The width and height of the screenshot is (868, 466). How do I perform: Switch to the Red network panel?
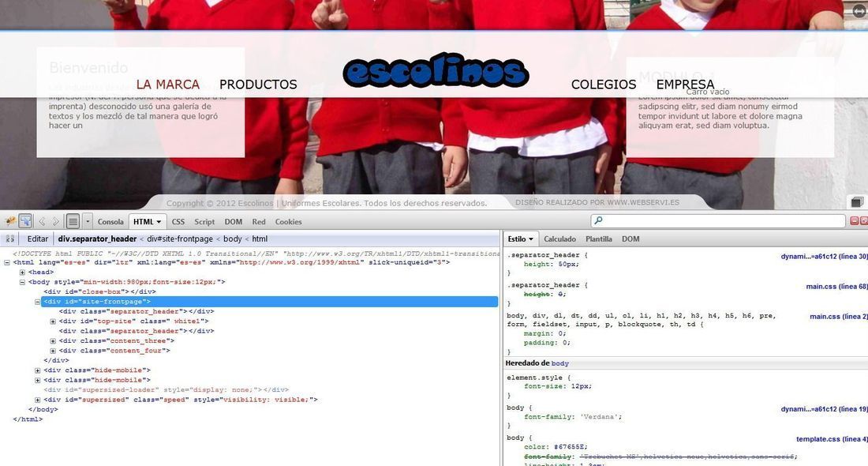click(259, 222)
